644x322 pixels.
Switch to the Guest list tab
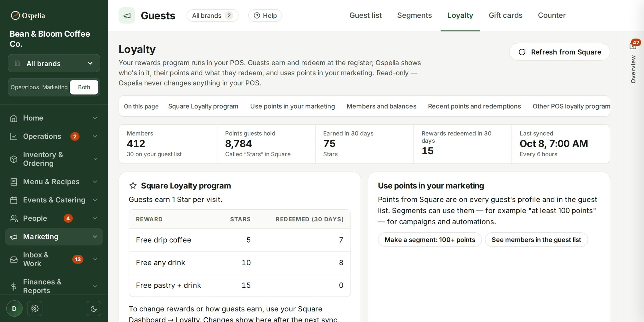(365, 15)
